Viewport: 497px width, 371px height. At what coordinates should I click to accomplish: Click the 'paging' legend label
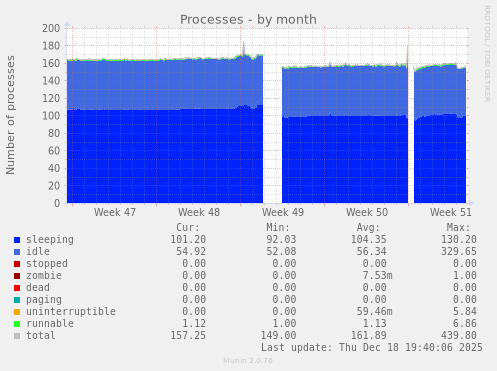[x=44, y=300]
